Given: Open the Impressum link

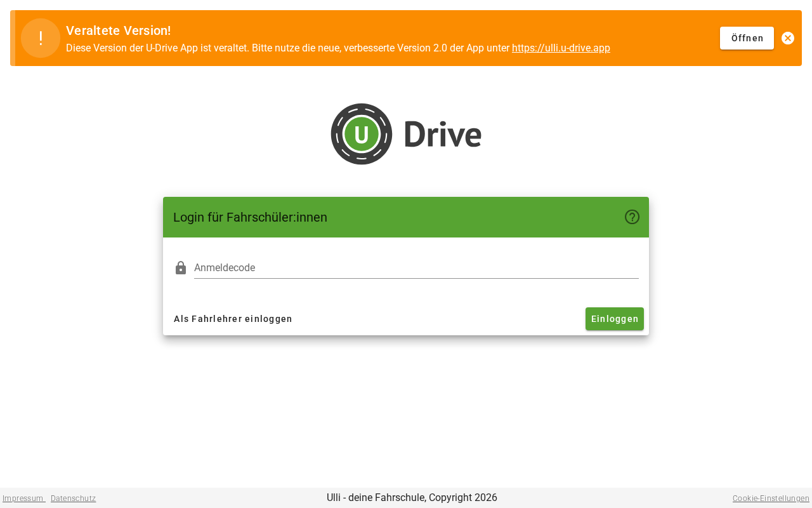Looking at the screenshot, I should pos(23,498).
